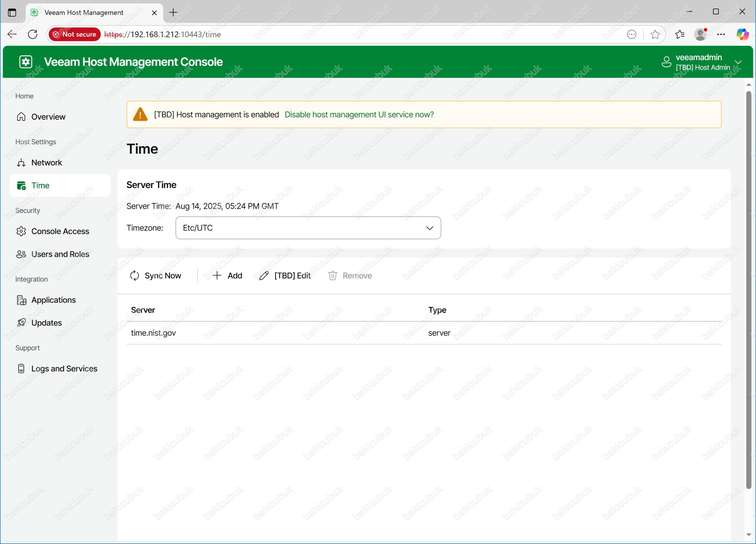Click the veeamadmin username text
The height and width of the screenshot is (544, 756).
(x=699, y=57)
